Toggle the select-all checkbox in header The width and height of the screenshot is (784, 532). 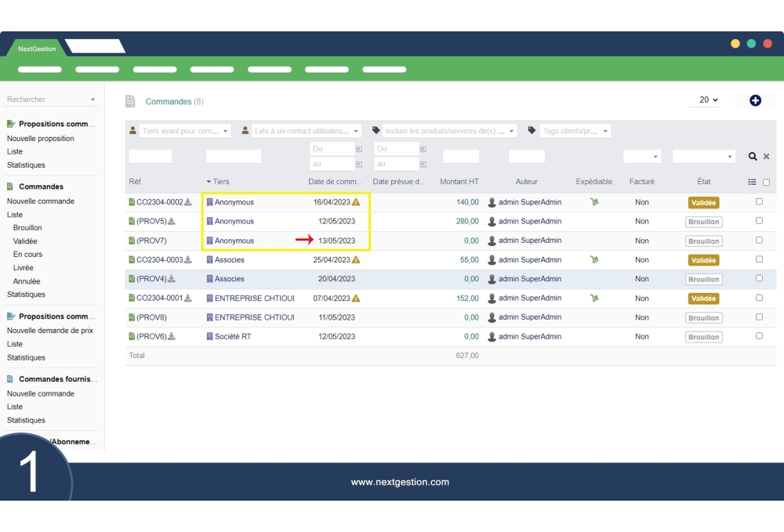pyautogui.click(x=766, y=183)
